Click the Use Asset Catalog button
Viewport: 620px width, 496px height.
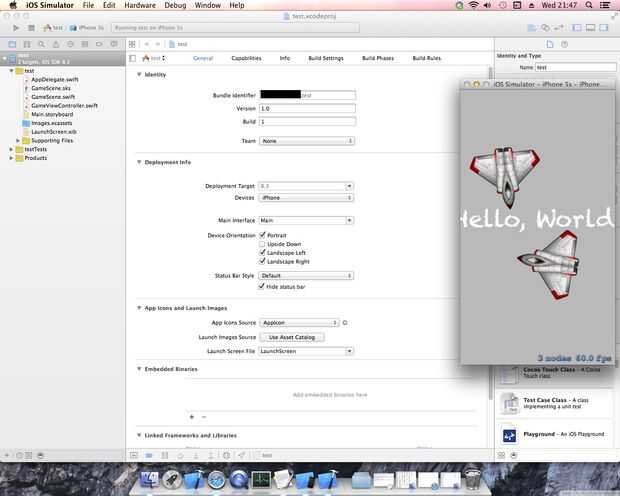(292, 337)
